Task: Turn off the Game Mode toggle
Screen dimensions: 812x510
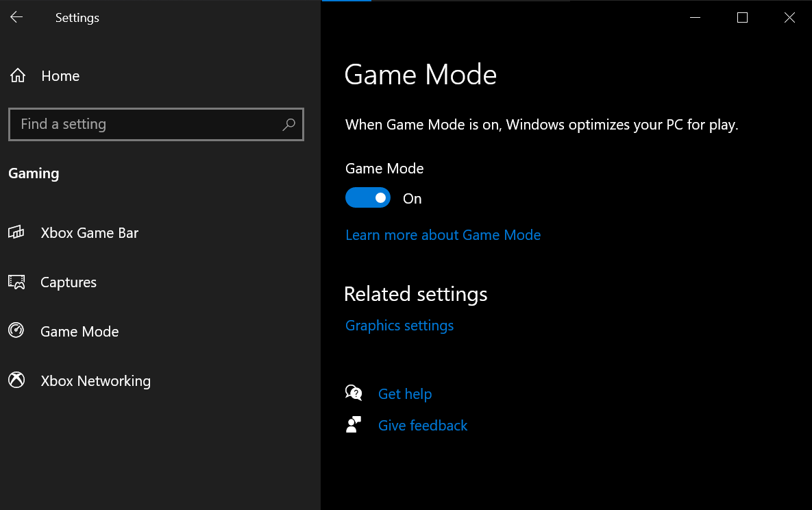Action: (x=368, y=197)
